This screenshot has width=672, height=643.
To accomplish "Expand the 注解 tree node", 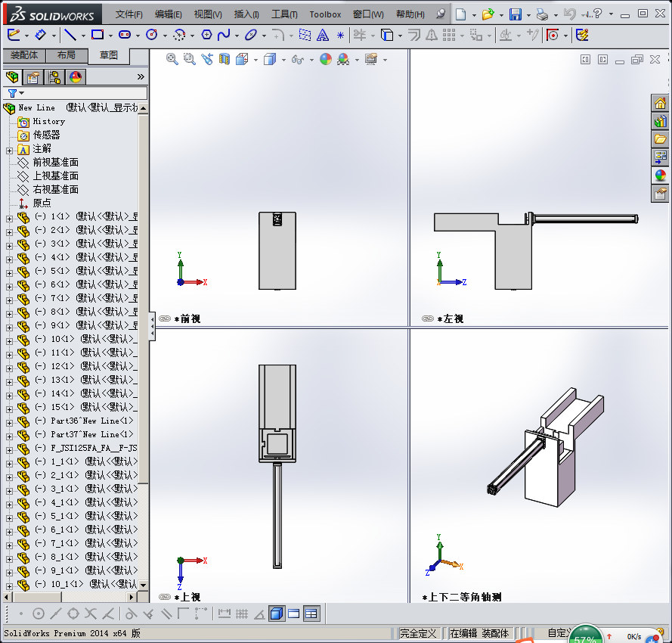I will 9,151.
